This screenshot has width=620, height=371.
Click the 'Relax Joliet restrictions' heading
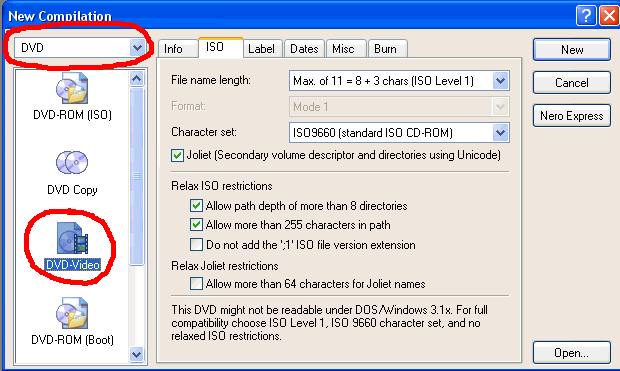[225, 266]
